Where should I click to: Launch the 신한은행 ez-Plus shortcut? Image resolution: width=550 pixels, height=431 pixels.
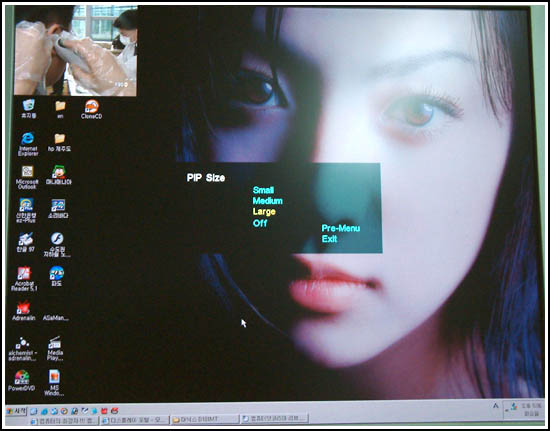tap(26, 210)
